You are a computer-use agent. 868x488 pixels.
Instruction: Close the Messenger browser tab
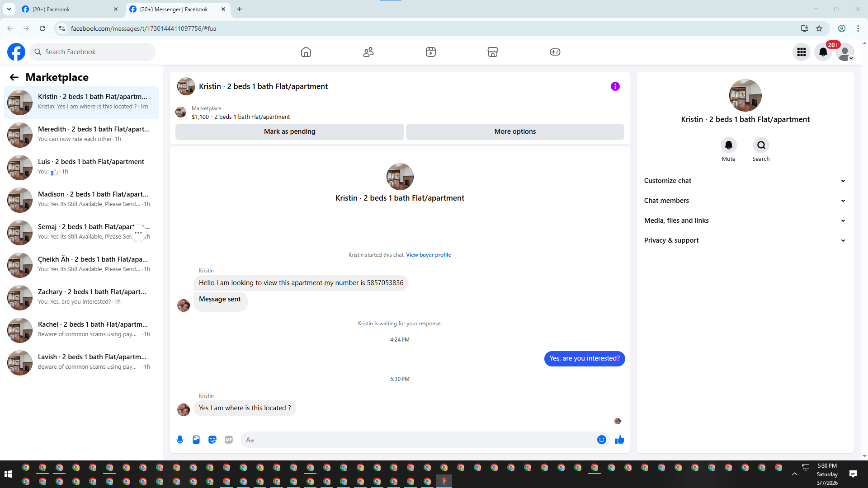(x=223, y=9)
